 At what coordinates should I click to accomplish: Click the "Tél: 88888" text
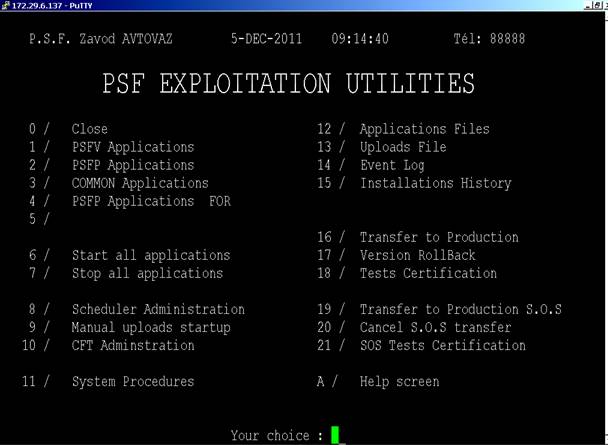489,39
